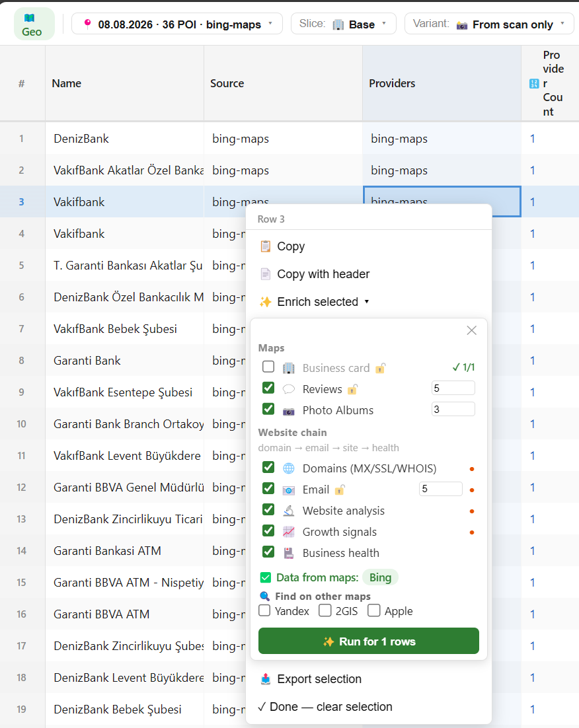Choose Export selection from the menu
579x728 pixels.
tap(369, 679)
